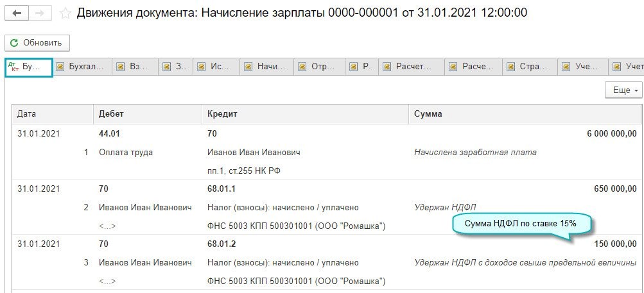
Task: Open the Еще dropdown menu
Action: [x=623, y=90]
